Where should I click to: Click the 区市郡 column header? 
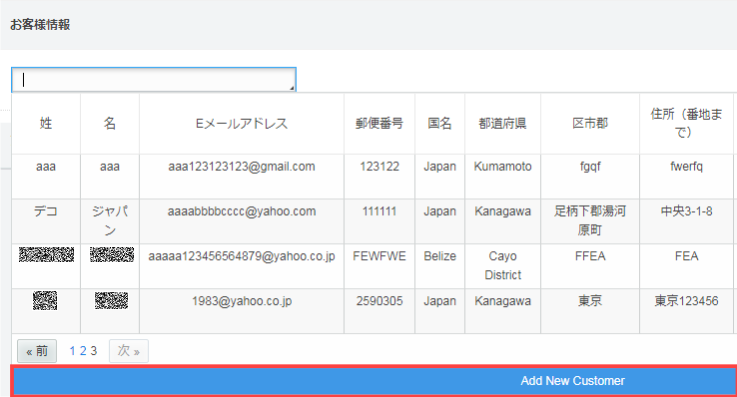point(590,124)
